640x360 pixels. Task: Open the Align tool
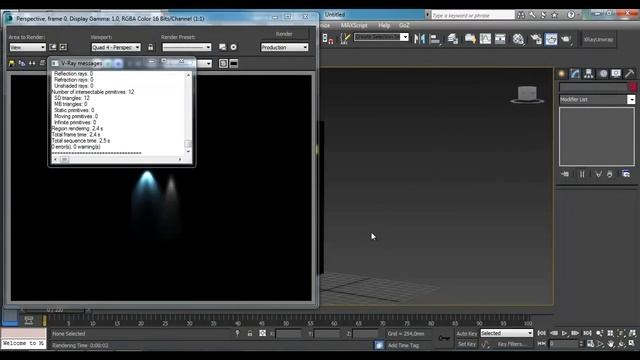[x=435, y=39]
